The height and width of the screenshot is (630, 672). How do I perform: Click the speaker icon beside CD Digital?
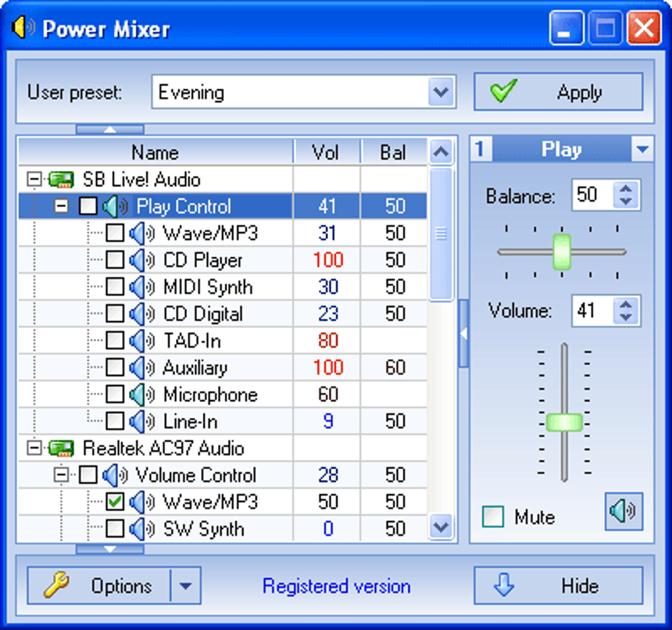(142, 314)
